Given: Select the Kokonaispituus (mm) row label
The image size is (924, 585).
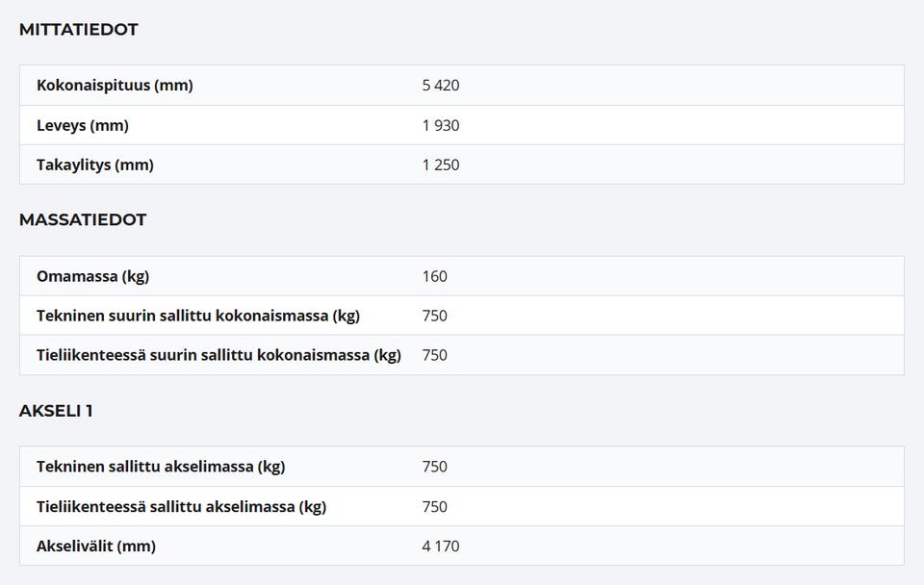Looking at the screenshot, I should [115, 86].
